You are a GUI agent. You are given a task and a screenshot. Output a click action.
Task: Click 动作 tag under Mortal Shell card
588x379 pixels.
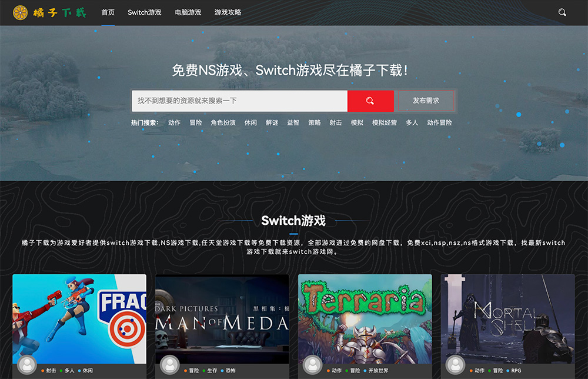[x=480, y=370]
